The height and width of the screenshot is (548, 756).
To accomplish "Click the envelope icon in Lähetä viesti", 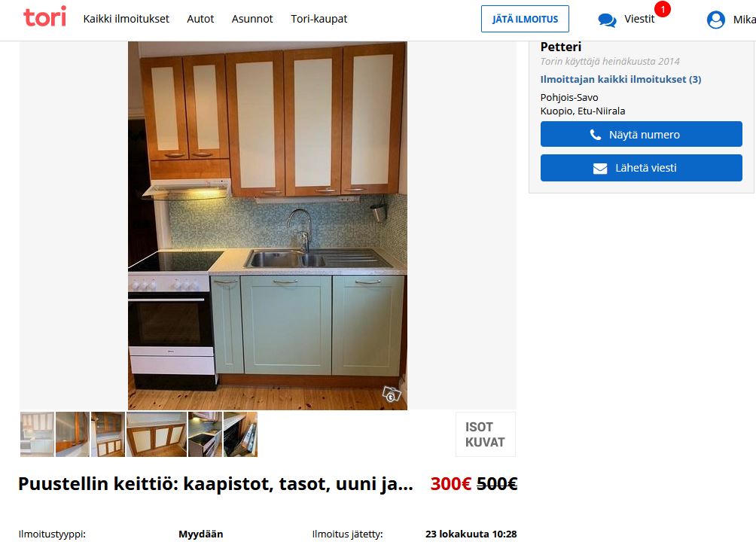I will [600, 168].
